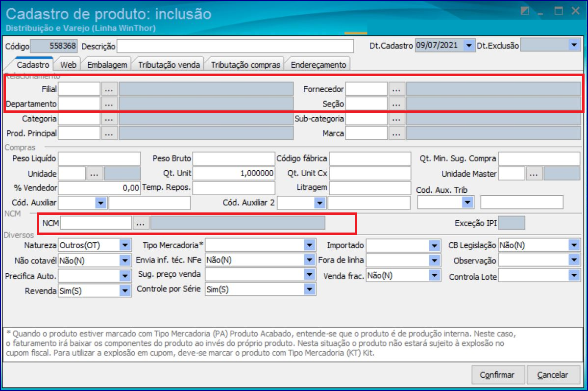Viewport: 588px width, 391px height.
Task: Open the Precifica Auto. dropdown
Action: coord(125,276)
